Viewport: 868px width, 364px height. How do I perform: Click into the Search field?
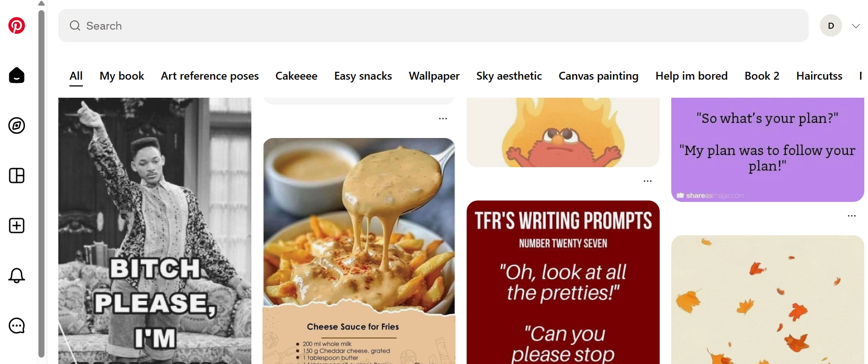pos(433,25)
